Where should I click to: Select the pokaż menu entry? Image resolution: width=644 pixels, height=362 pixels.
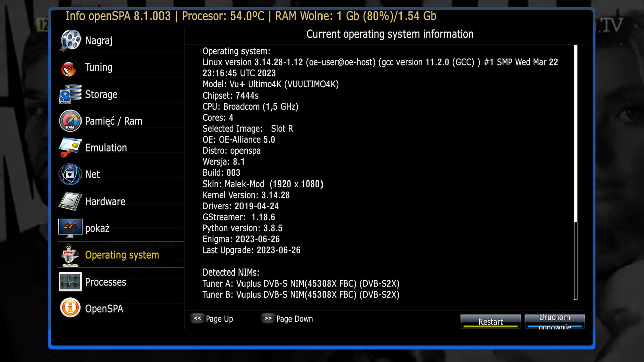[121, 228]
